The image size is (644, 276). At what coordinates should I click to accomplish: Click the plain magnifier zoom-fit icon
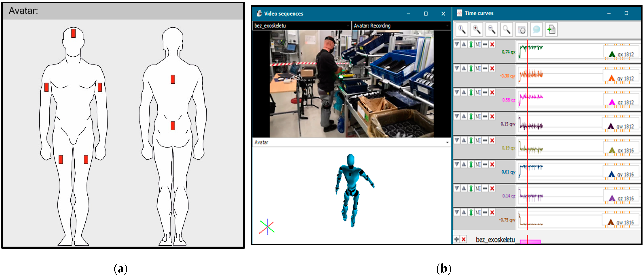coord(506,30)
